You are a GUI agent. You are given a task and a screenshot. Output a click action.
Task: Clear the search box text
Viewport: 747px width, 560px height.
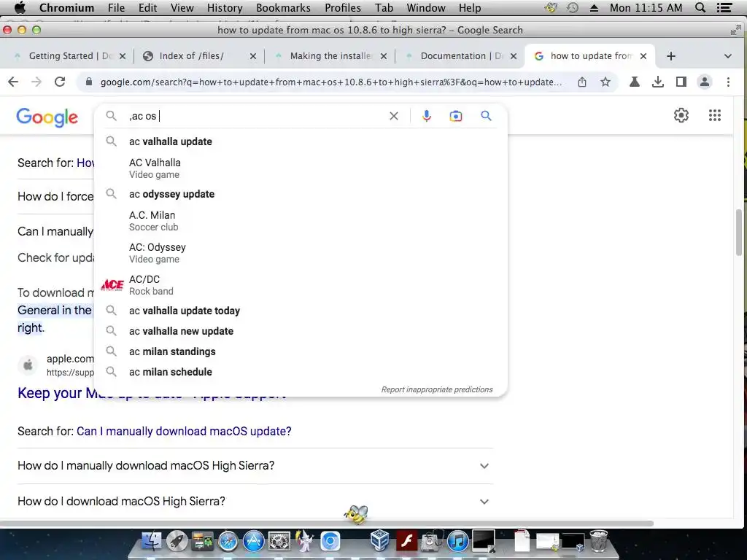[393, 116]
